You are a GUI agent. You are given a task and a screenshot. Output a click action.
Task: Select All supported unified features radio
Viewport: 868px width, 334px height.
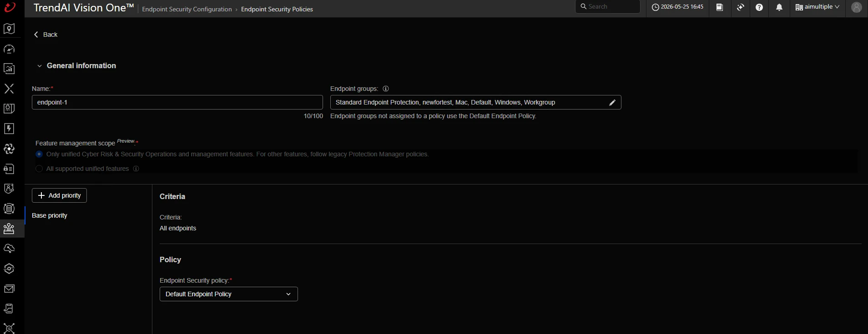39,169
